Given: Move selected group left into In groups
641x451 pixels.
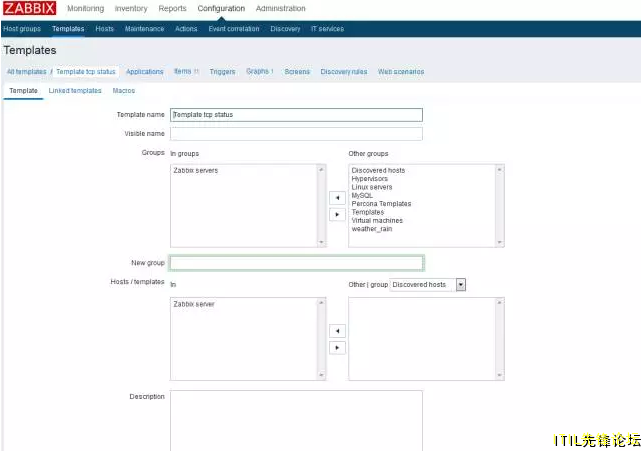Looking at the screenshot, I should point(337,198).
